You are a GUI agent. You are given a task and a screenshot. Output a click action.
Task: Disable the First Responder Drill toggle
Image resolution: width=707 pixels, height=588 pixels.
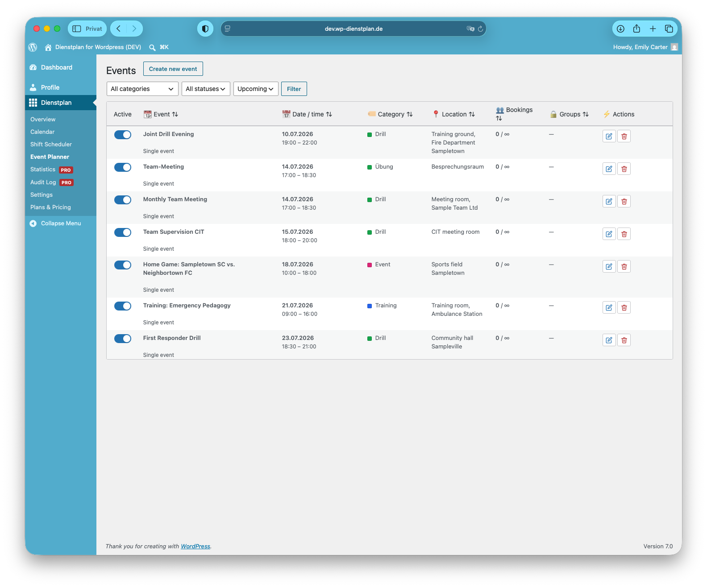pyautogui.click(x=123, y=339)
